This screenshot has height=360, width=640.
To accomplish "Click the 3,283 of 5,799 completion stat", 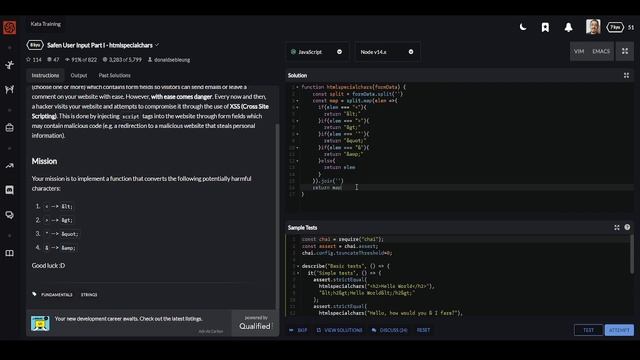I will [x=122, y=60].
